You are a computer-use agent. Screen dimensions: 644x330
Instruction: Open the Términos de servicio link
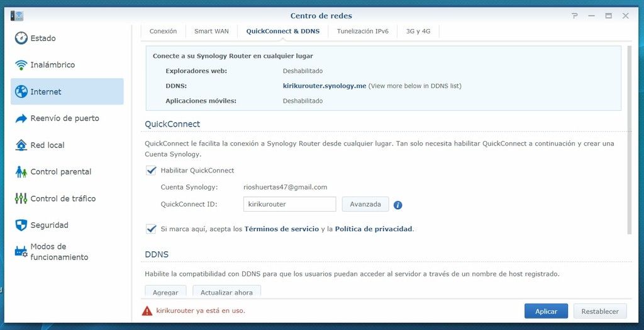tap(282, 229)
